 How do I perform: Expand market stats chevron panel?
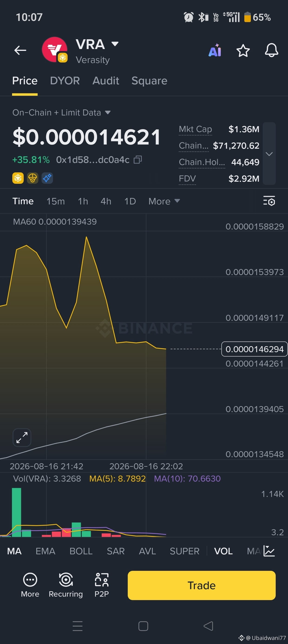click(x=269, y=154)
